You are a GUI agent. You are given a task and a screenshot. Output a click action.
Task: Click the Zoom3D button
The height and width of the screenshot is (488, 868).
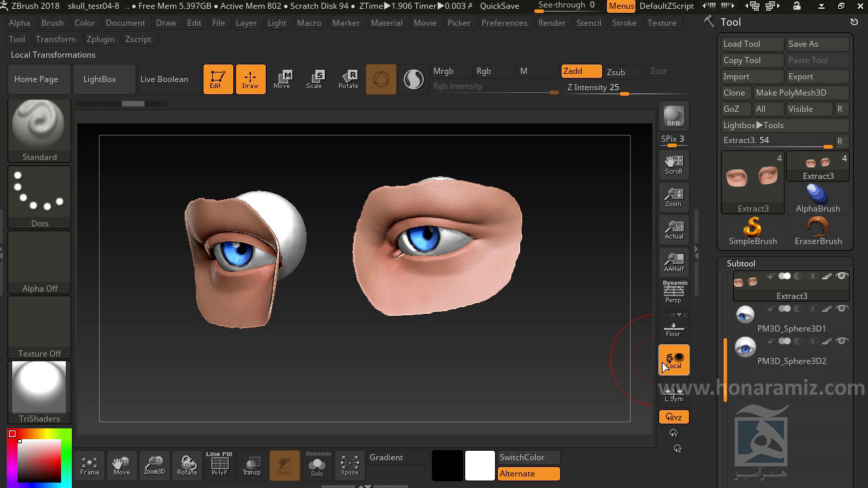click(154, 466)
